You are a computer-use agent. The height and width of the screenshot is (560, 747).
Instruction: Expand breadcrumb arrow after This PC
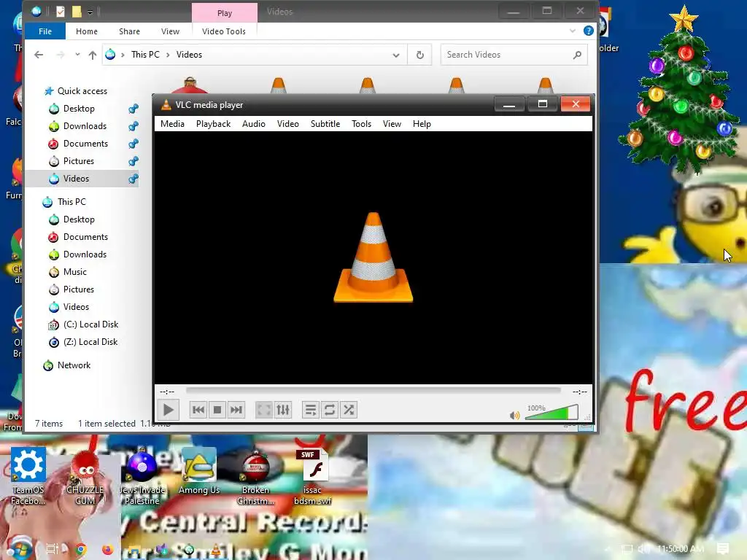click(x=168, y=55)
